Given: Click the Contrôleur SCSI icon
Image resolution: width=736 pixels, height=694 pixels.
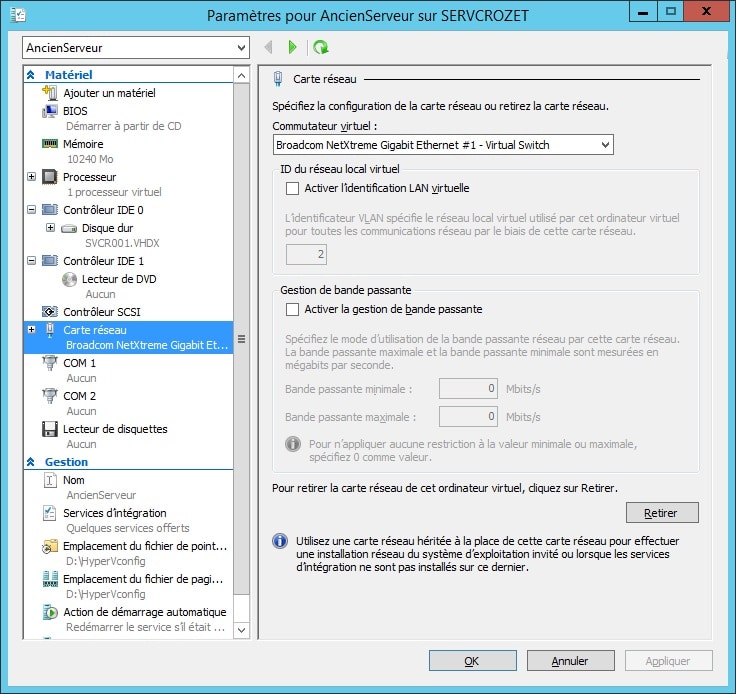Looking at the screenshot, I should pos(50,312).
